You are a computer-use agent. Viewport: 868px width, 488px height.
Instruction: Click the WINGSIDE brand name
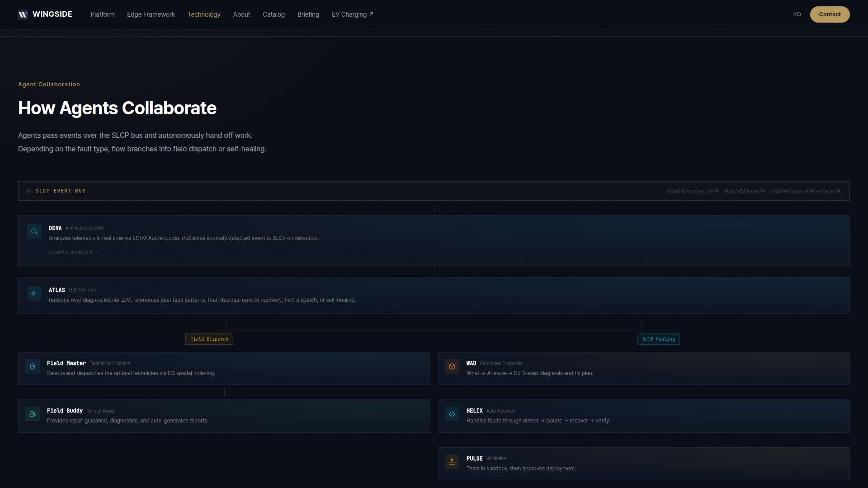point(52,14)
